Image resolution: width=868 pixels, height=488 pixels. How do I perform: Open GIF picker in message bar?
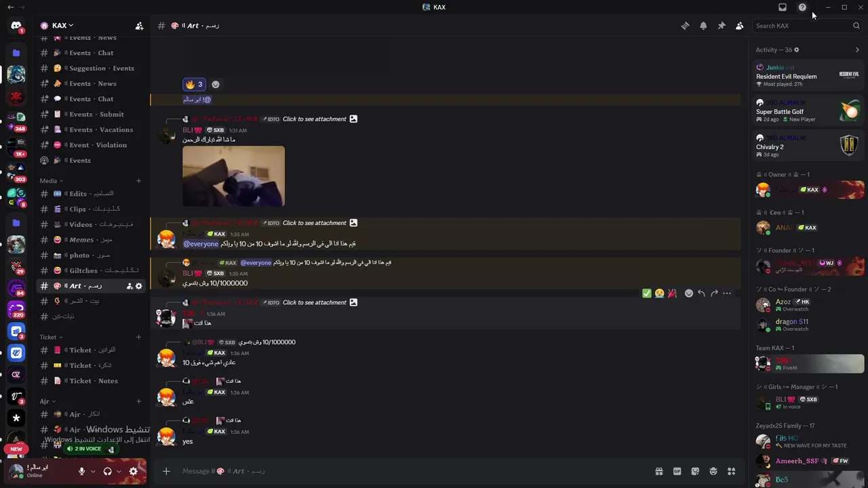pos(677,471)
